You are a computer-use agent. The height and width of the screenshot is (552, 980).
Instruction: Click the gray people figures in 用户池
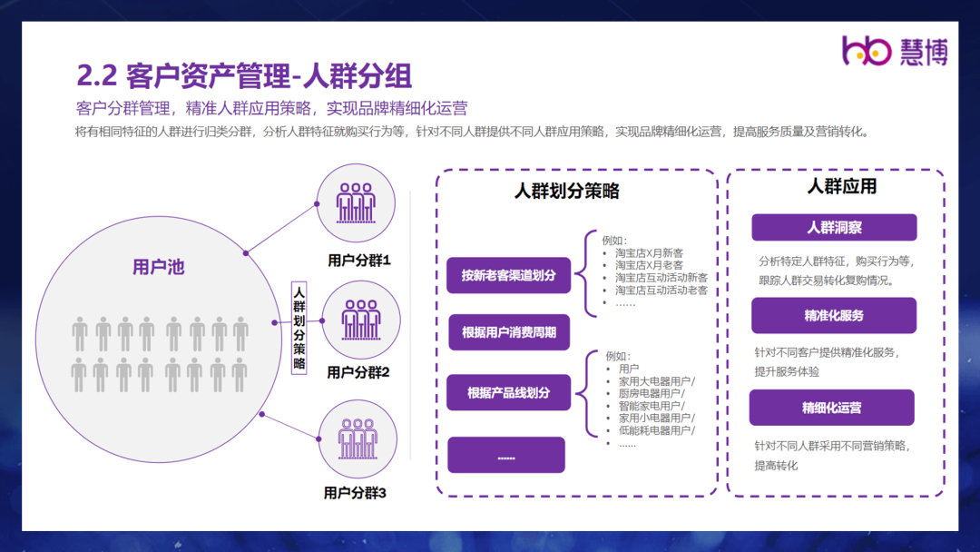(x=160, y=354)
